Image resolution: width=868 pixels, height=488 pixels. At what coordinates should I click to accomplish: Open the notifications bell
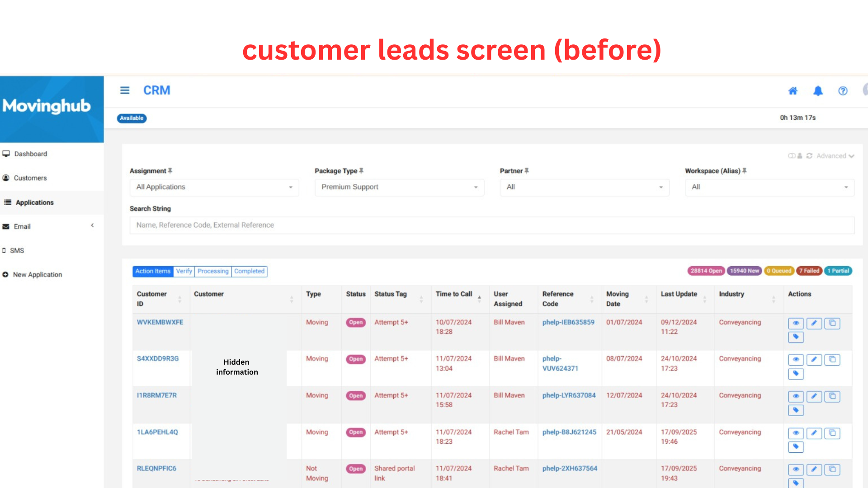tap(818, 91)
